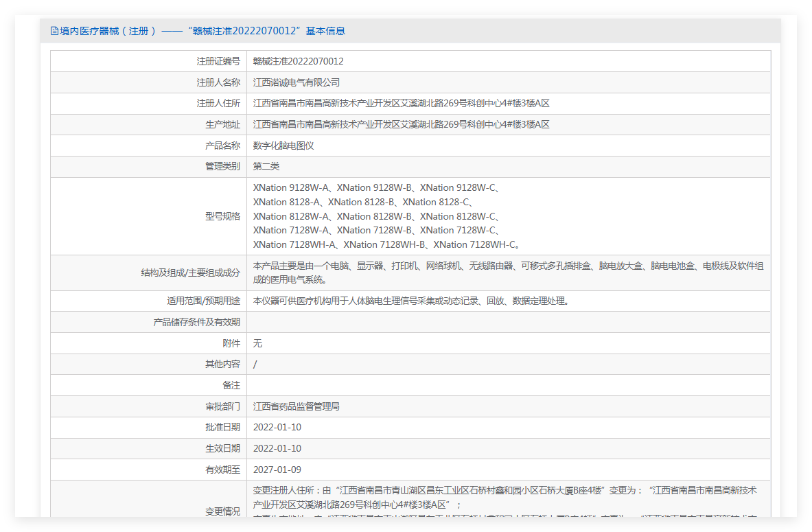Click the 结构及组成/主要组成成分 row label
Screen dimensions: 812x532
point(191,273)
